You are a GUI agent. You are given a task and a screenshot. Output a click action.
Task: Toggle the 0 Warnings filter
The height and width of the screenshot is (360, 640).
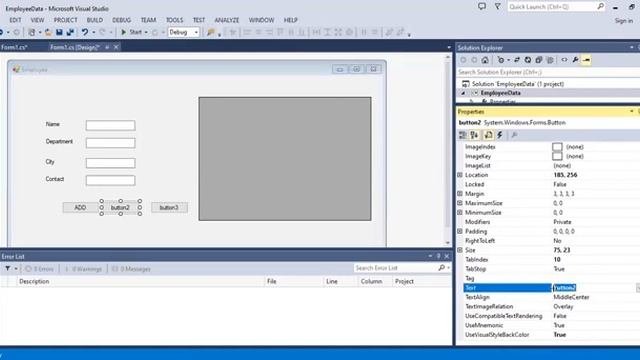[83, 269]
